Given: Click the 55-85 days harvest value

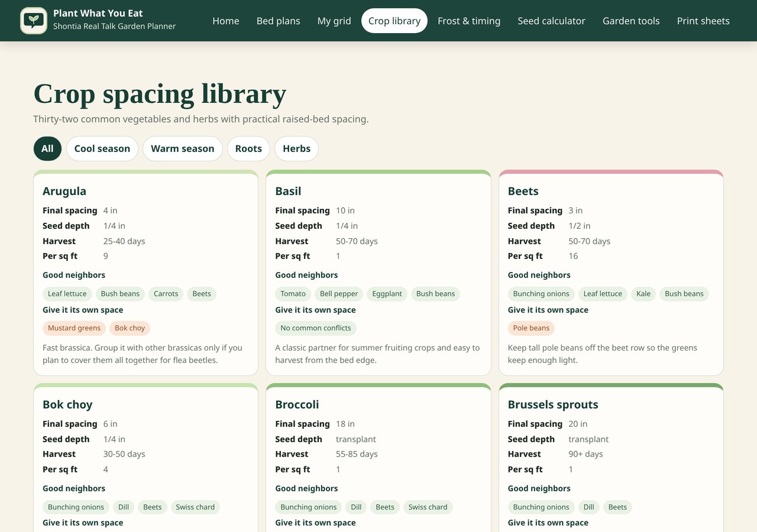Looking at the screenshot, I should tap(357, 454).
